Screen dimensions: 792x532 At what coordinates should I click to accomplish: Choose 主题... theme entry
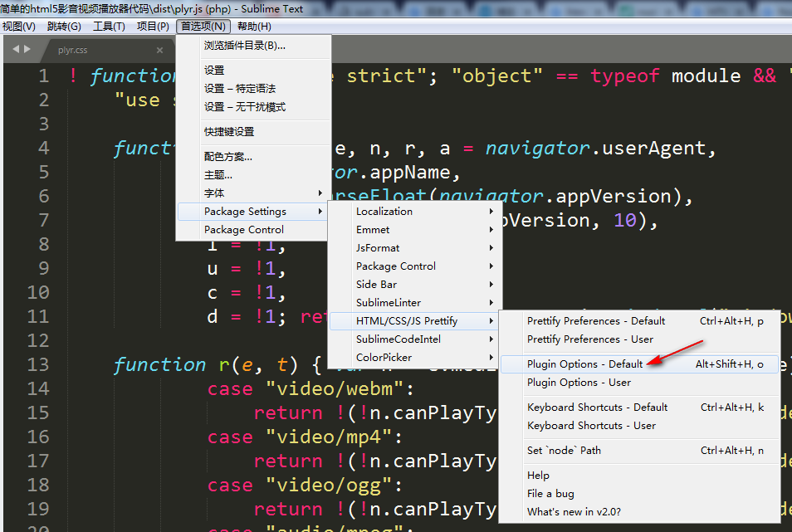(x=253, y=174)
